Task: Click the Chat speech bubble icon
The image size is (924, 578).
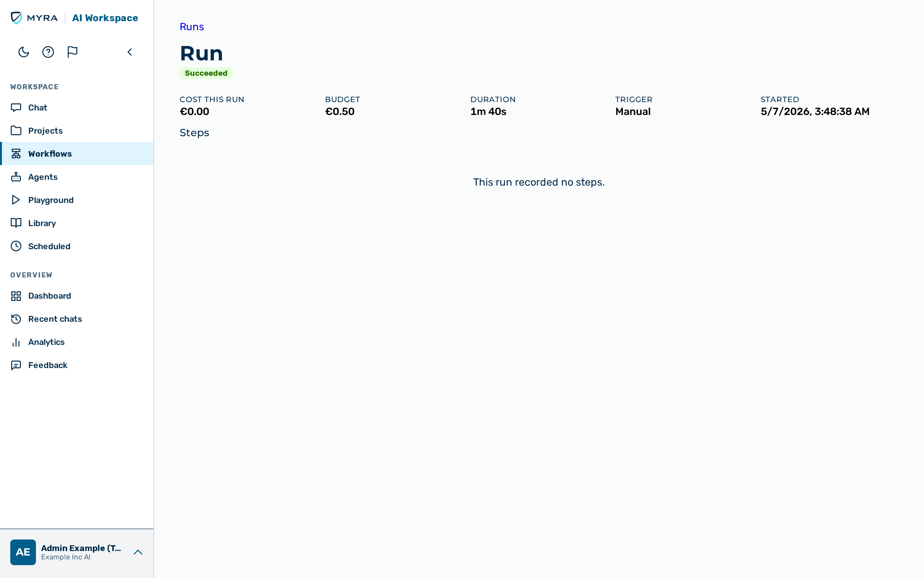Action: [16, 108]
